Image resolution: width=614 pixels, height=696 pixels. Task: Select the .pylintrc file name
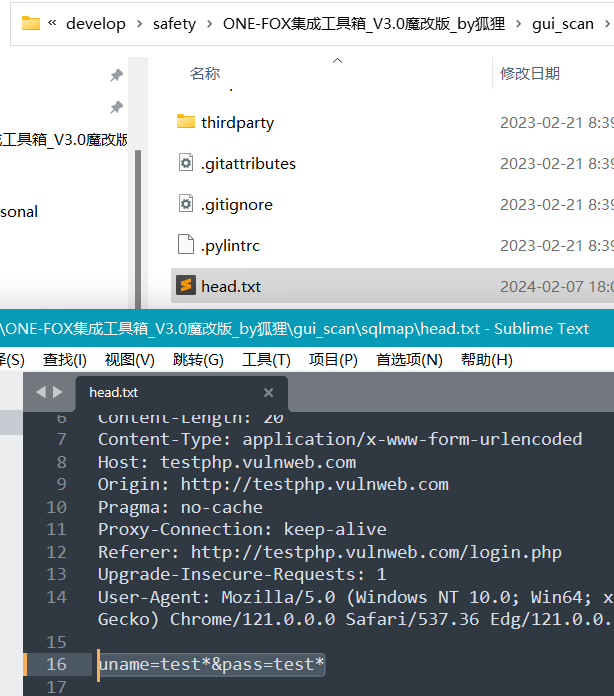(x=230, y=246)
